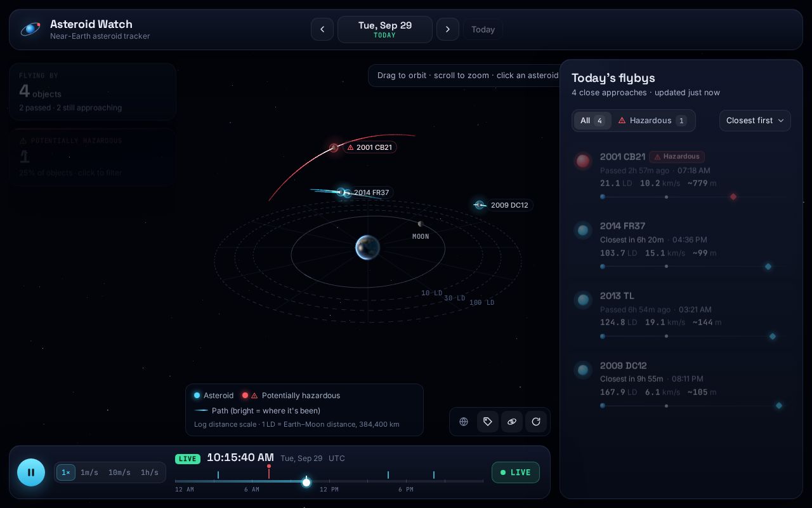Image resolution: width=812 pixels, height=508 pixels.
Task: Click the 2009 DC12 flyby name in the list
Action: 624,366
